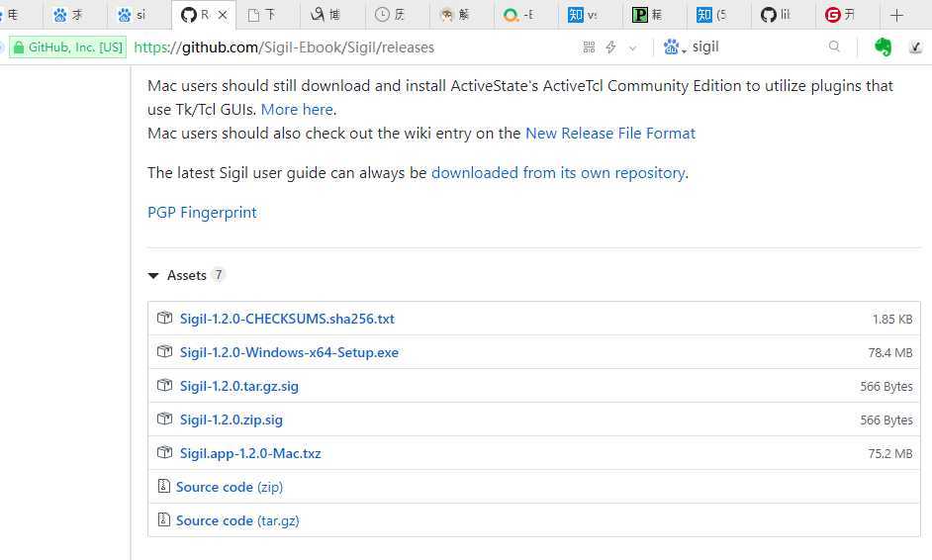Switch to the blank page icon tab

pos(269,15)
